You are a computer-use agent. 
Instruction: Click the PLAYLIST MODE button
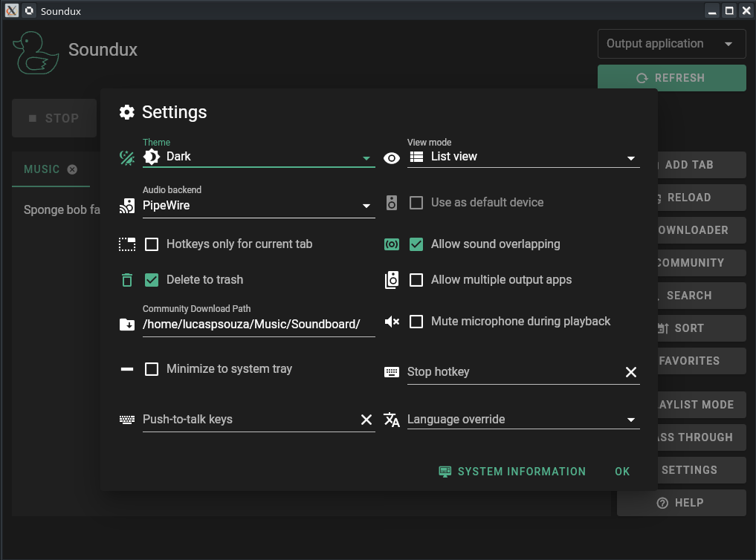point(702,405)
